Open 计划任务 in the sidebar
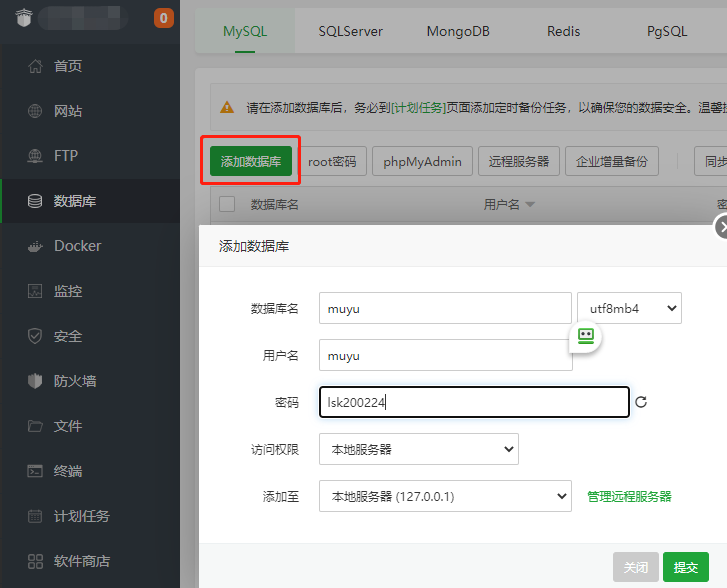Screen dimensions: 727x588 click(x=90, y=516)
